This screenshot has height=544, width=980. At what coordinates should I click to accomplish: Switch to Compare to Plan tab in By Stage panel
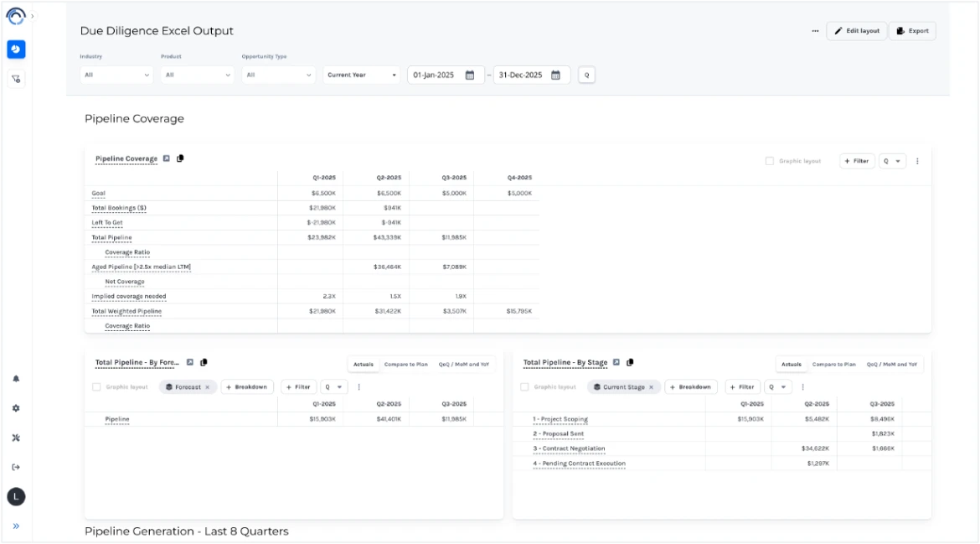click(x=833, y=365)
